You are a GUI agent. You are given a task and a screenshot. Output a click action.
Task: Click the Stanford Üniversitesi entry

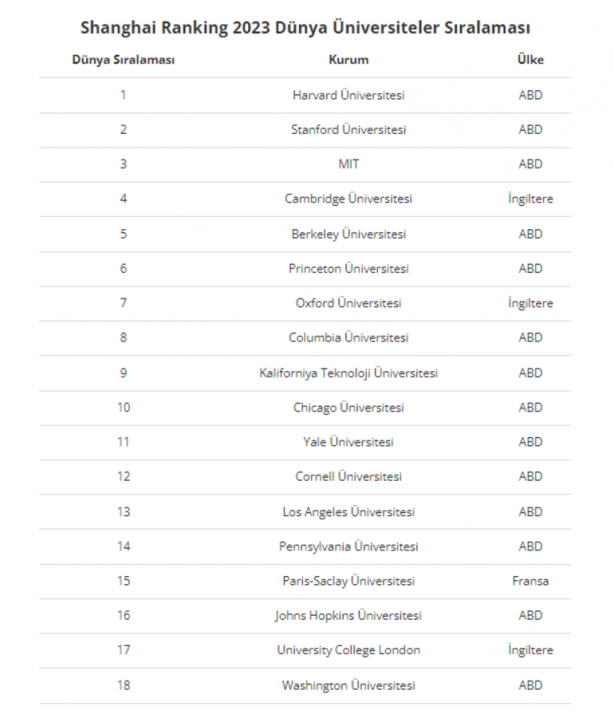pos(348,130)
